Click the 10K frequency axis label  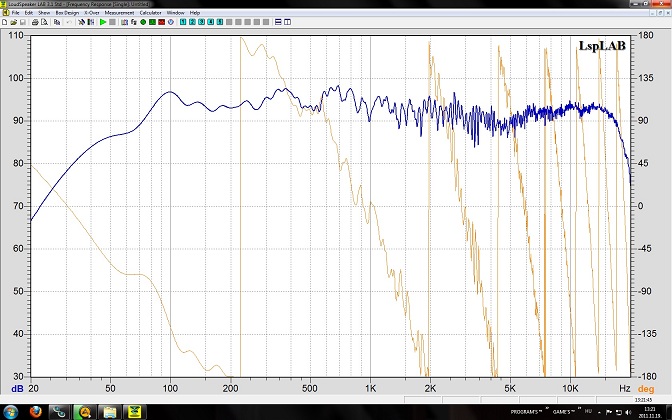[570, 388]
